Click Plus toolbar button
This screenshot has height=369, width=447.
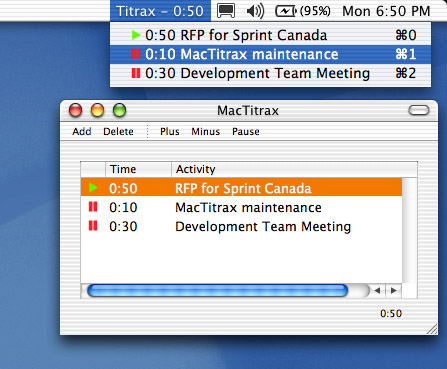pyautogui.click(x=170, y=132)
